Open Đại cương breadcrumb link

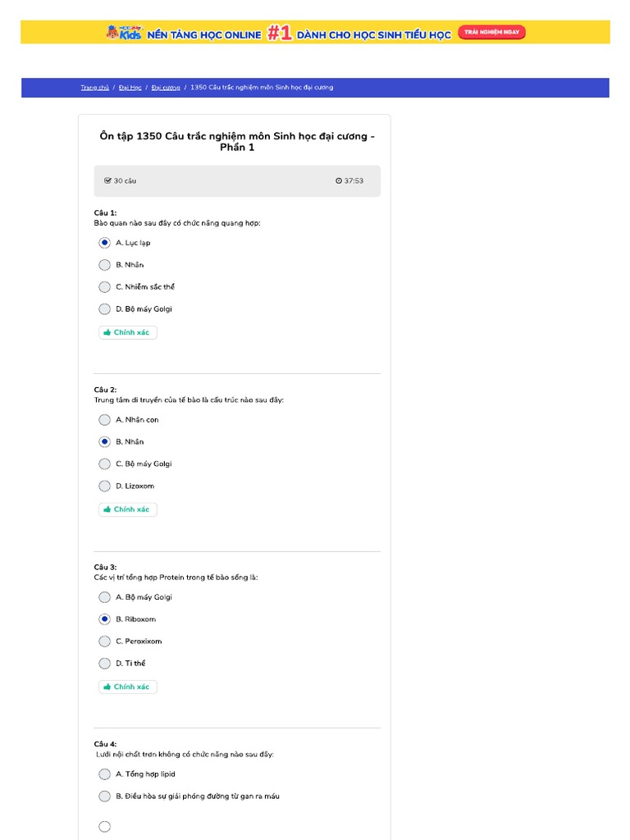click(x=166, y=88)
